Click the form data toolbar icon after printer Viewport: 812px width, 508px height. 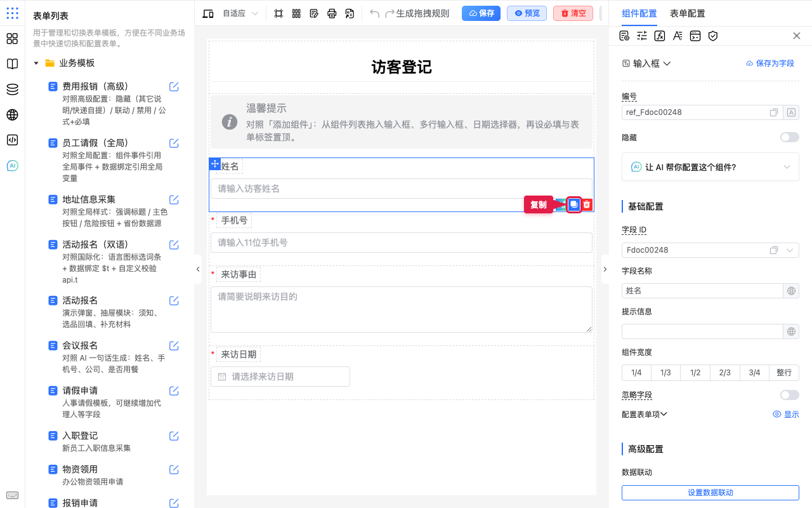click(x=350, y=13)
